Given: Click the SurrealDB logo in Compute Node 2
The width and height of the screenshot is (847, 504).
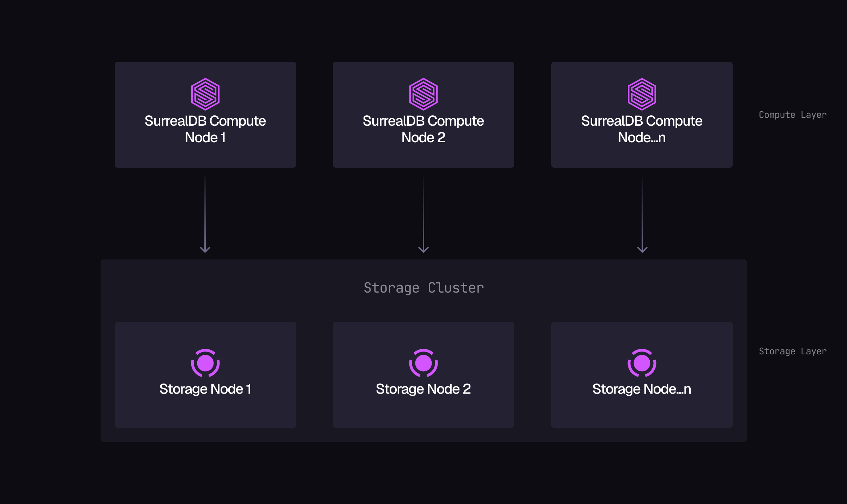Looking at the screenshot, I should coord(423,94).
